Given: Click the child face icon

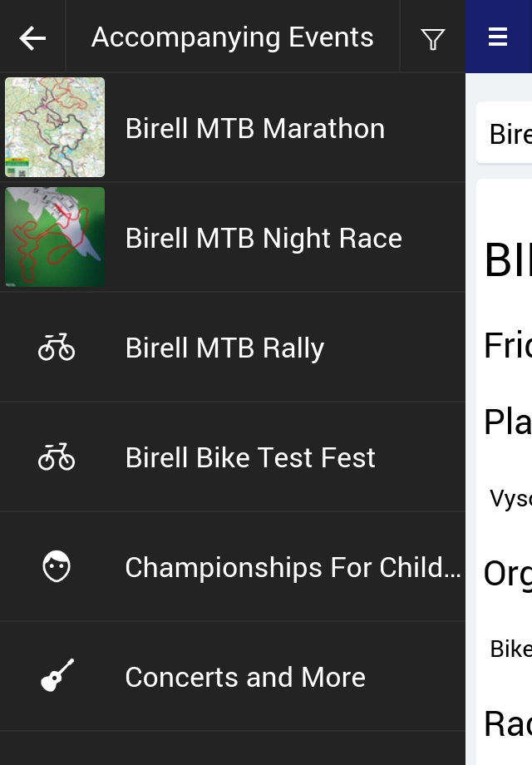Looking at the screenshot, I should click(57, 566).
